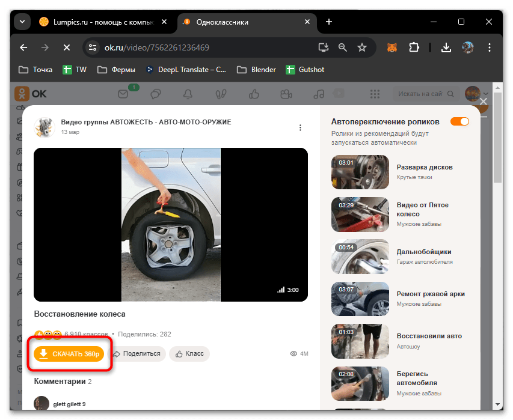
Task: Open the MetaMask fox extension icon
Action: [392, 47]
